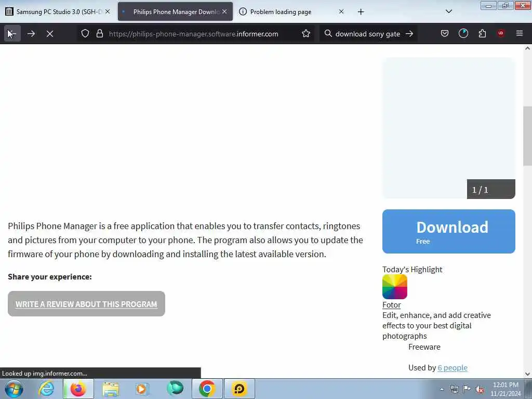Open the green globe browser taskbar icon
Screen dimensions: 532x399
[x=175, y=389]
